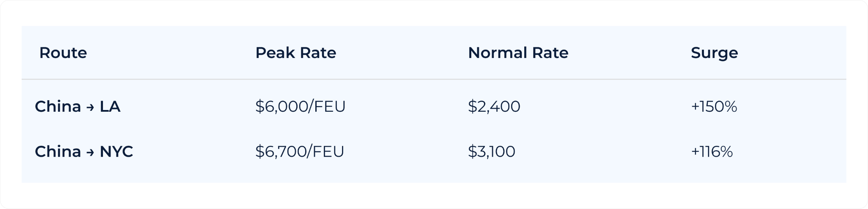Viewport: 868px width, 209px height.
Task: Click the $6,700/FEU peak rate value
Action: pos(300,151)
